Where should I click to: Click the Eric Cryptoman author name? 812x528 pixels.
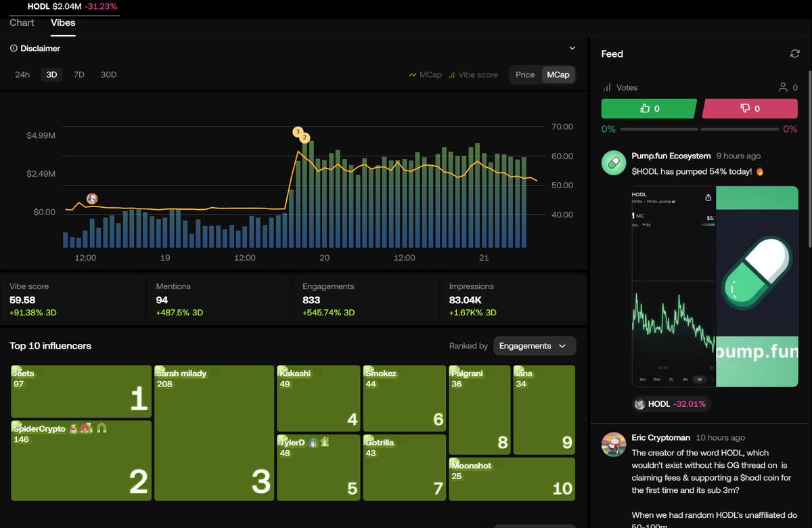[x=661, y=438]
